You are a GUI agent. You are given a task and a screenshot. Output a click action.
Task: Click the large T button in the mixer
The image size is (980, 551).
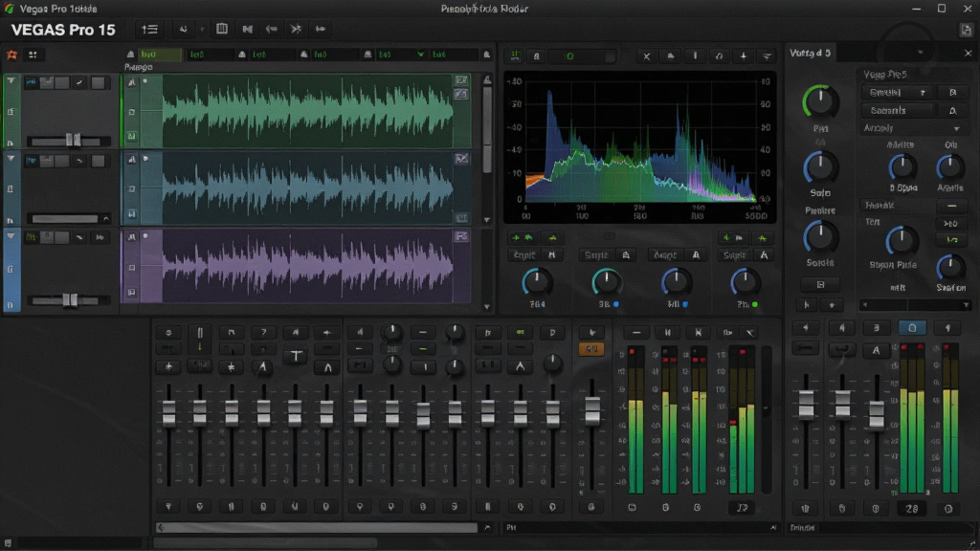pos(296,356)
